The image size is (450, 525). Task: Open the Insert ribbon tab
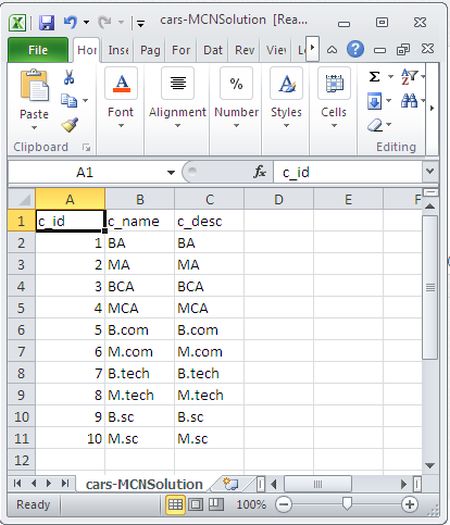(x=118, y=50)
